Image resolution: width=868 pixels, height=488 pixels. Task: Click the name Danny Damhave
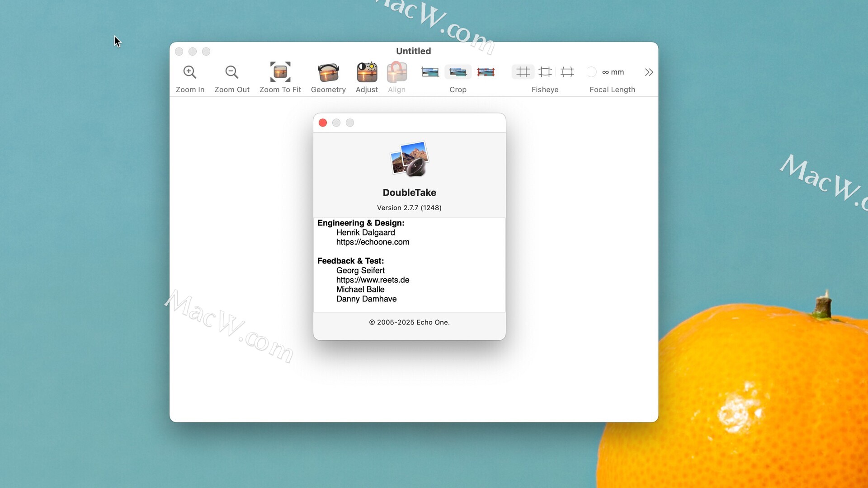click(x=367, y=299)
